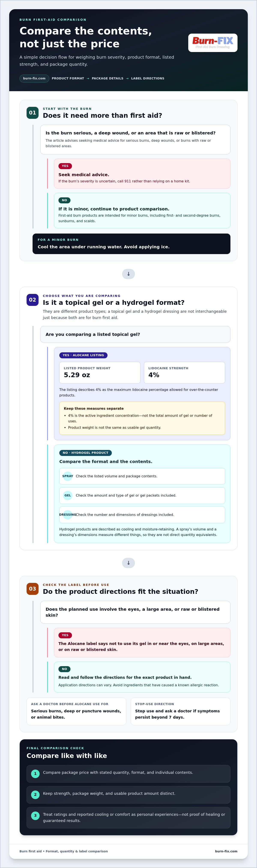This screenshot has height=868, width=257.
Task: Open the PACKAGE DETAILS breadcrumb item
Action: point(108,79)
